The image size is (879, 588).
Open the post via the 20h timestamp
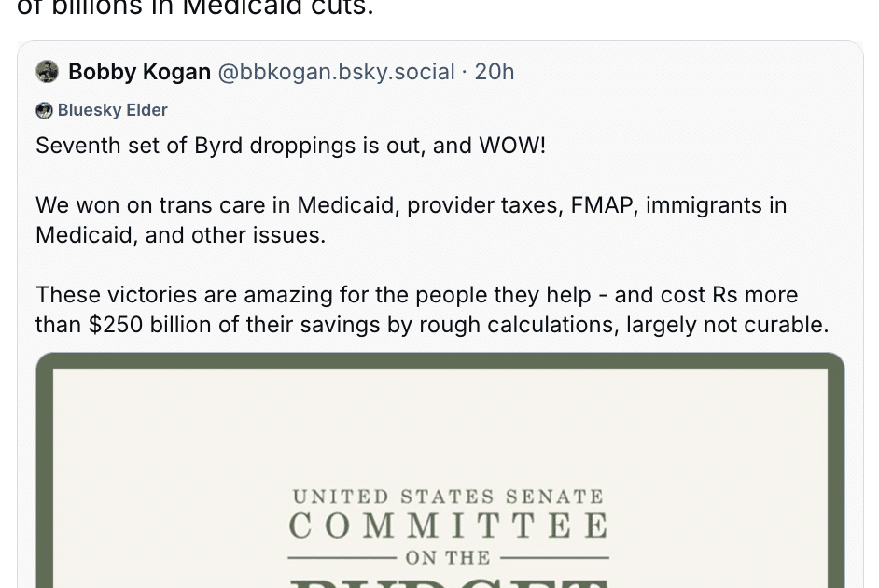click(494, 72)
